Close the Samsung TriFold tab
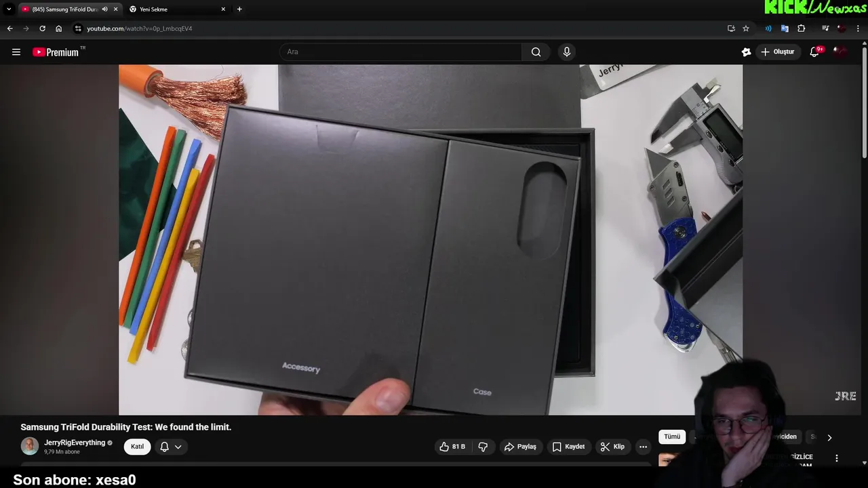Viewport: 868px width, 488px height. coord(115,9)
